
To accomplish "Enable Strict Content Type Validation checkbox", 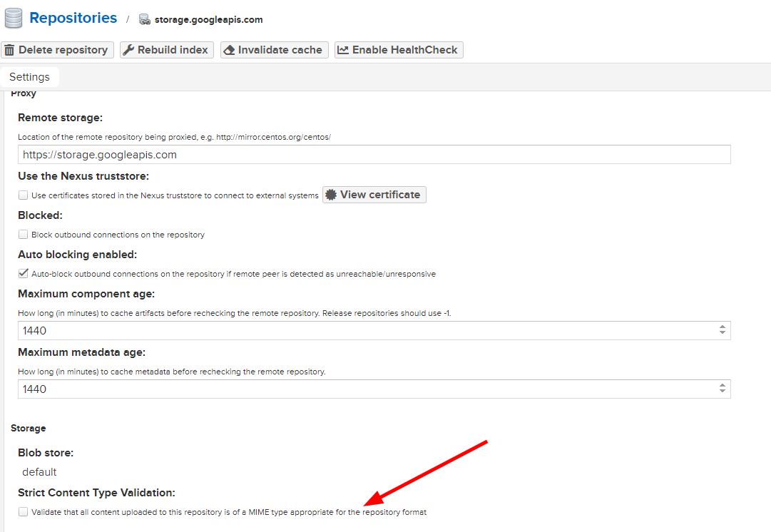I will point(23,512).
